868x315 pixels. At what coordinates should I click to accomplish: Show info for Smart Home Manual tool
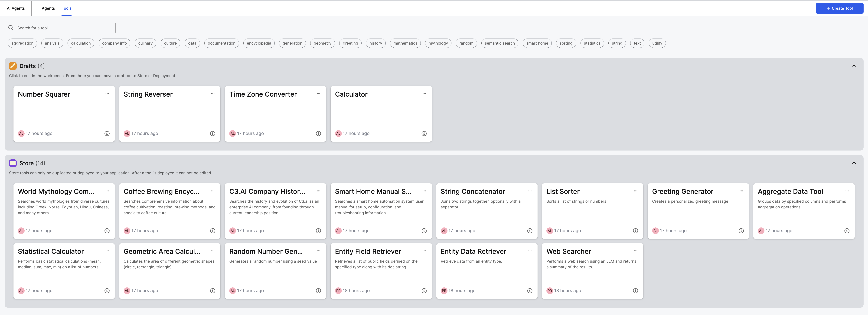click(x=424, y=231)
